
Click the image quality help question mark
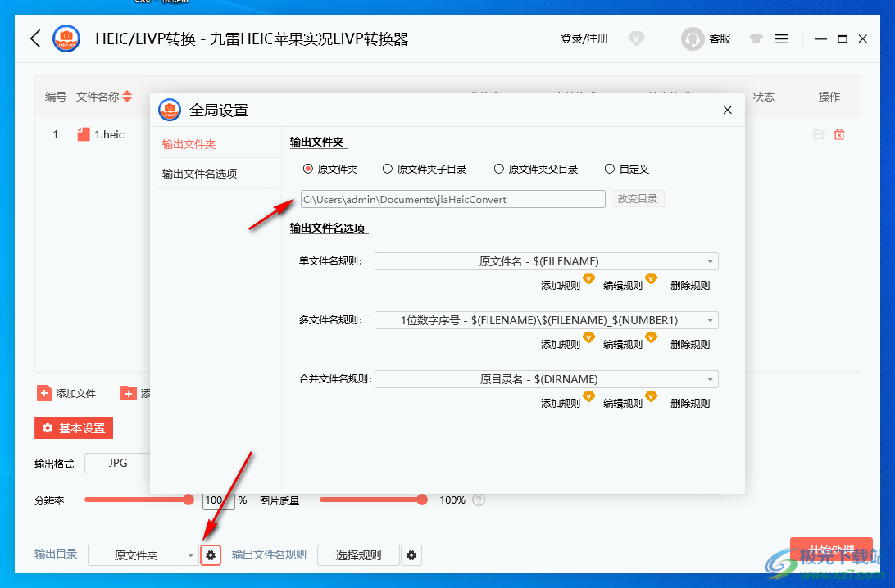(479, 500)
